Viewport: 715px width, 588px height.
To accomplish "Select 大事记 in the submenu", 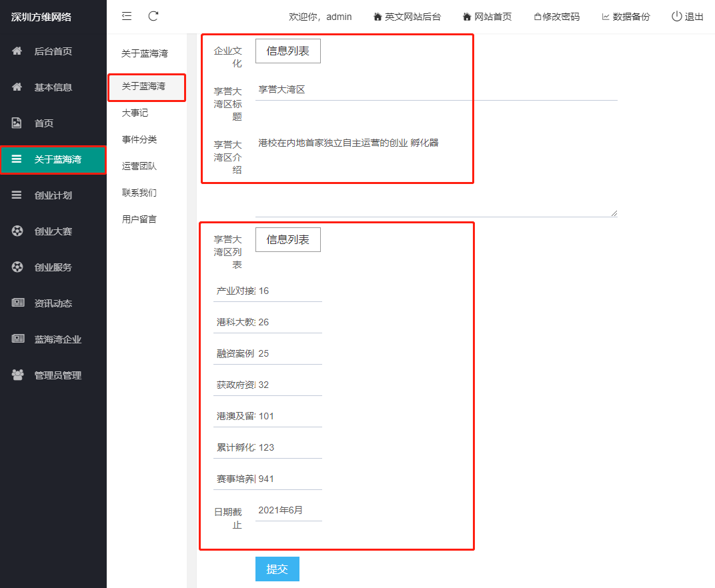I will [x=135, y=113].
